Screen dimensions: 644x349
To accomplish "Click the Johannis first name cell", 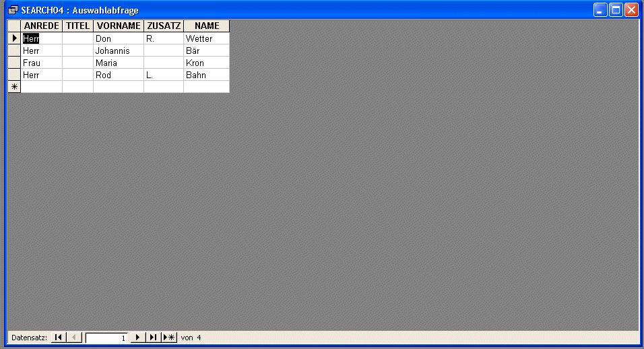I will click(119, 51).
